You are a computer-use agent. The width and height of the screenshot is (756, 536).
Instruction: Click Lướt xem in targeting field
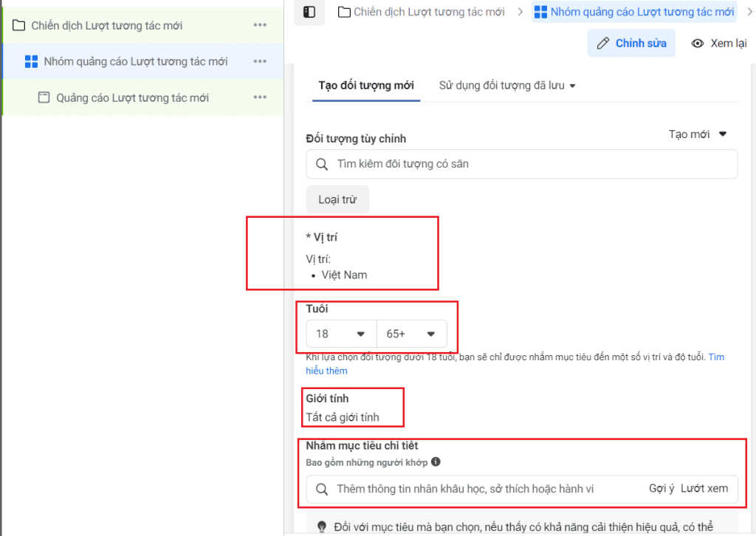(704, 489)
